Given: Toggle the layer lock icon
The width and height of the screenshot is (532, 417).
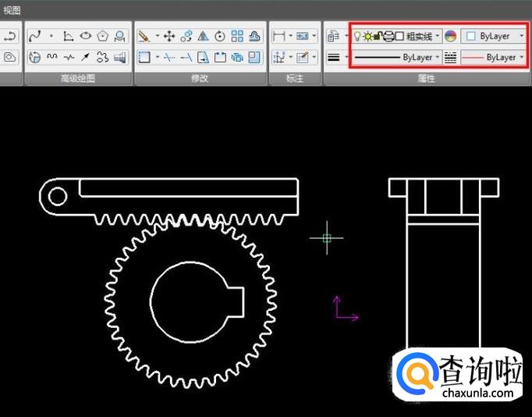Looking at the screenshot, I should pyautogui.click(x=378, y=36).
